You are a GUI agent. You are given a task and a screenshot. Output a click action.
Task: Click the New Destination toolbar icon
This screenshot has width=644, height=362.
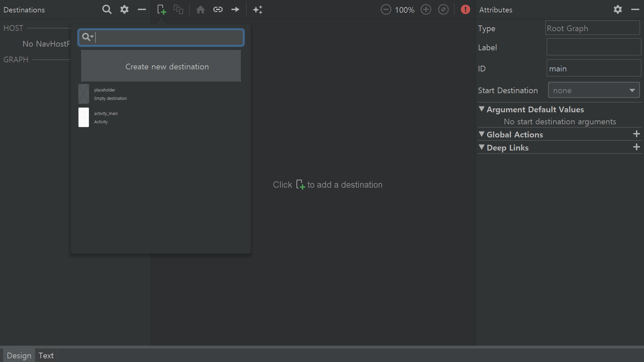[161, 10]
